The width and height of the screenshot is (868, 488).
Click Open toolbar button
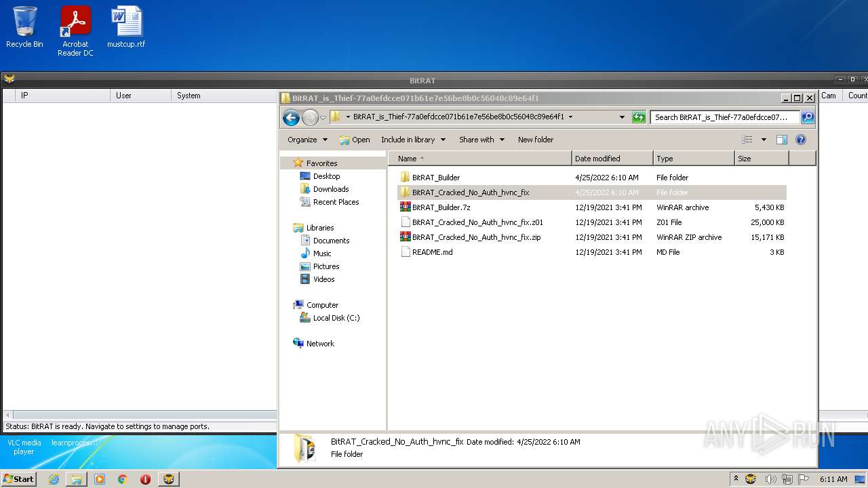click(x=355, y=140)
